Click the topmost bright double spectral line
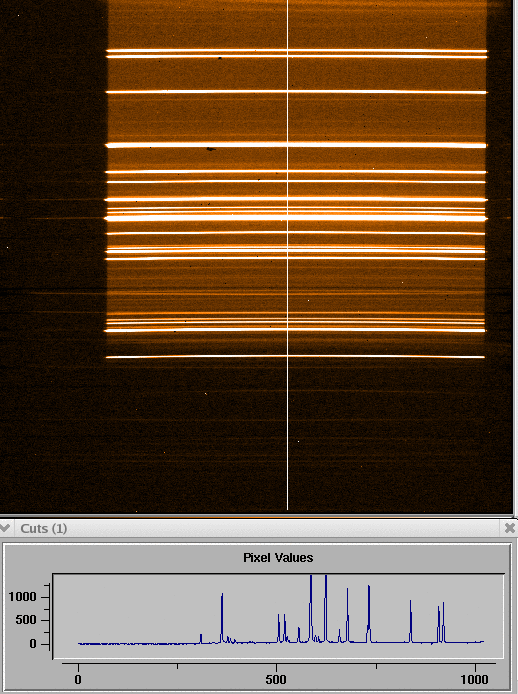This screenshot has height=694, width=518. [297, 54]
